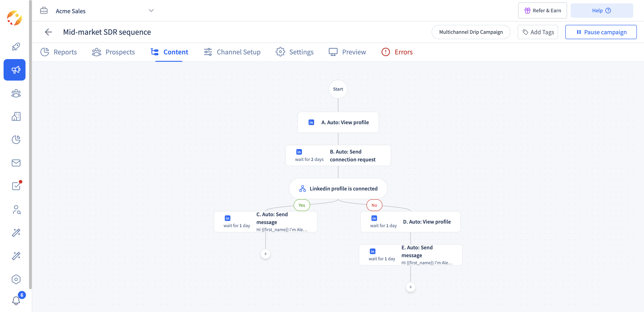644x312 pixels.
Task: Click the Add Tags button
Action: [x=538, y=32]
